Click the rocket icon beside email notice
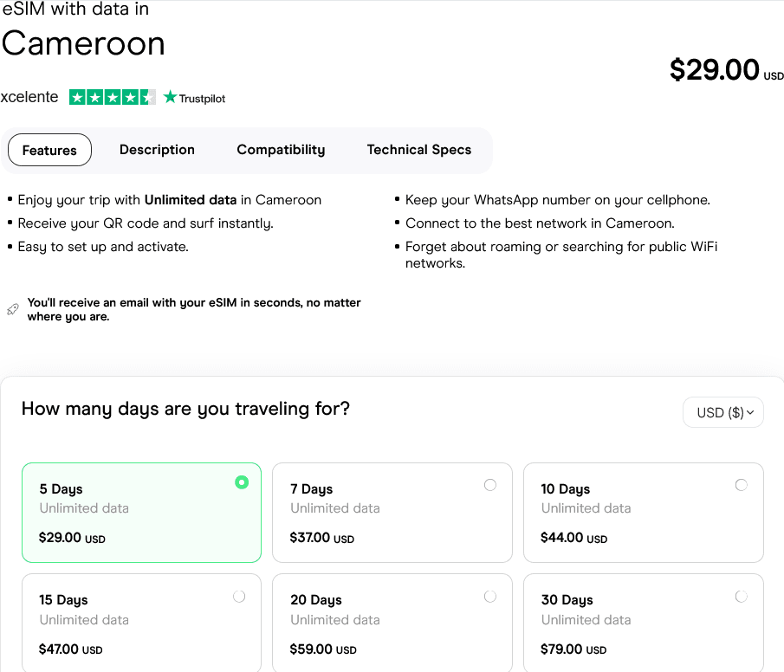The height and width of the screenshot is (672, 784). [12, 309]
